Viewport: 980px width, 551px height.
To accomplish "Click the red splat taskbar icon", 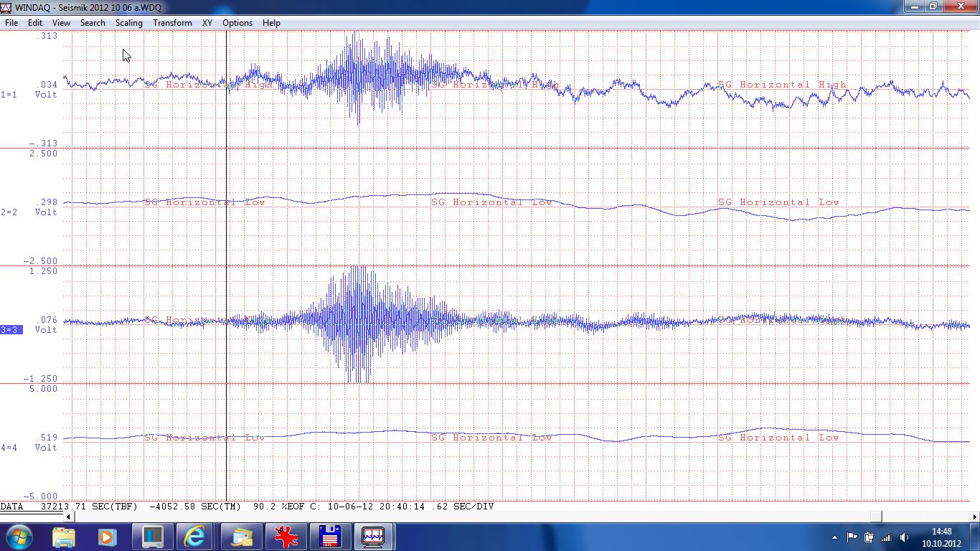I will (286, 537).
